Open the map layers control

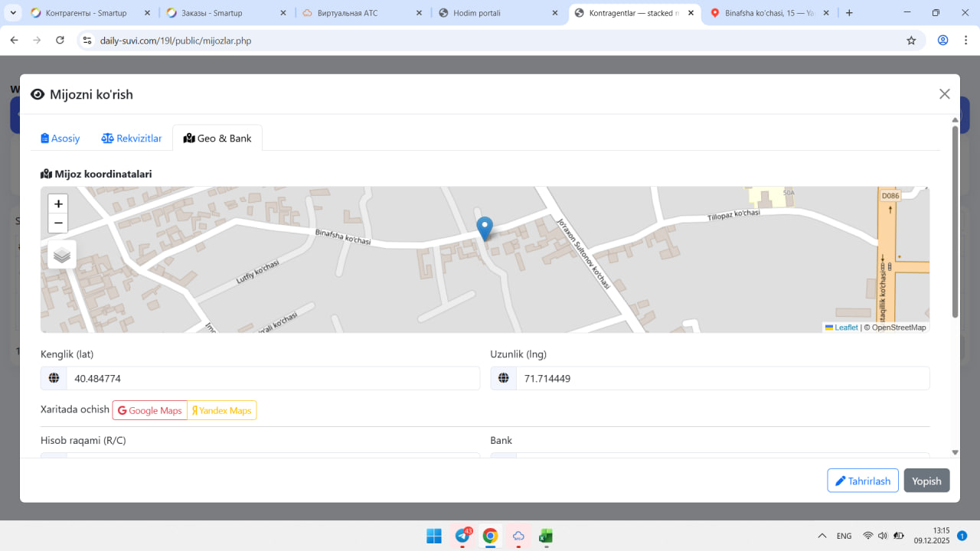click(x=62, y=255)
